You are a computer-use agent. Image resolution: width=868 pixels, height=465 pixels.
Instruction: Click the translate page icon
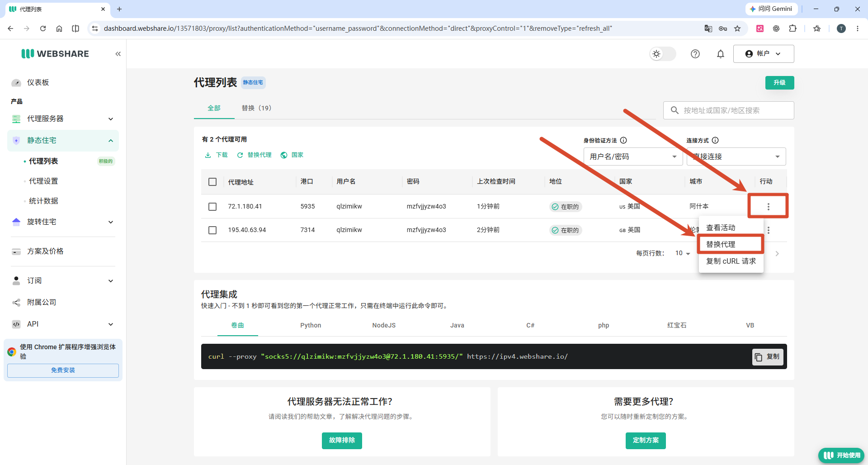pyautogui.click(x=708, y=28)
